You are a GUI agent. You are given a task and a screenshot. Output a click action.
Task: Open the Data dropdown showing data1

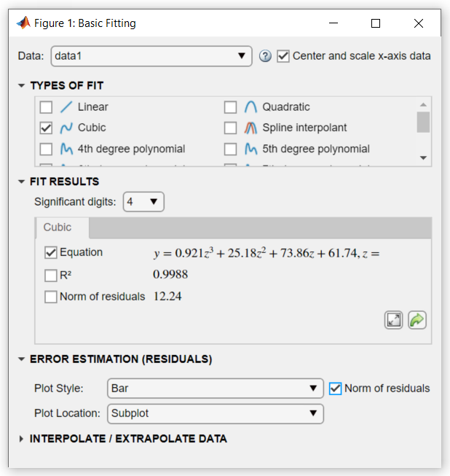coord(151,56)
